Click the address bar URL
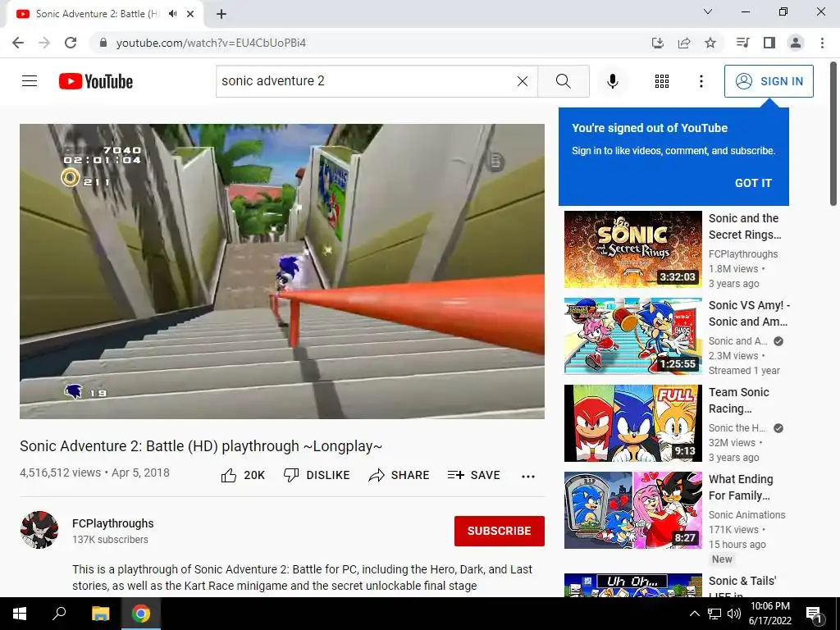This screenshot has height=630, width=840. pos(211,43)
